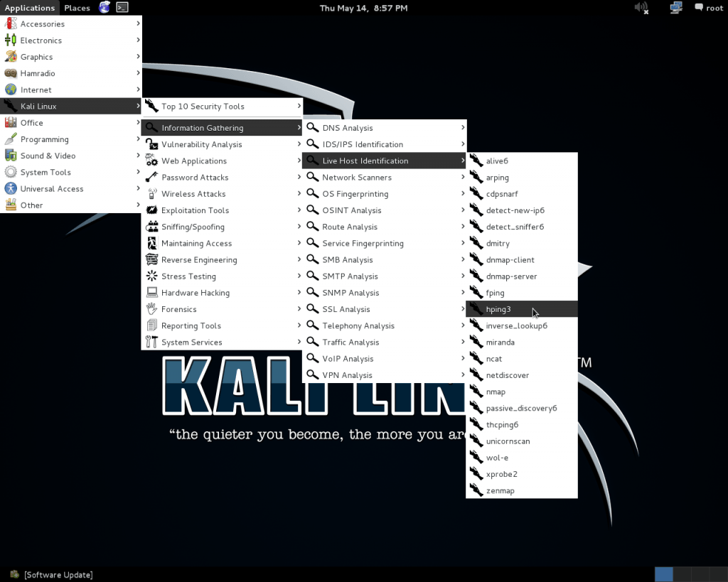This screenshot has height=582, width=728.
Task: Open Maintaining Access category
Action: 222,243
